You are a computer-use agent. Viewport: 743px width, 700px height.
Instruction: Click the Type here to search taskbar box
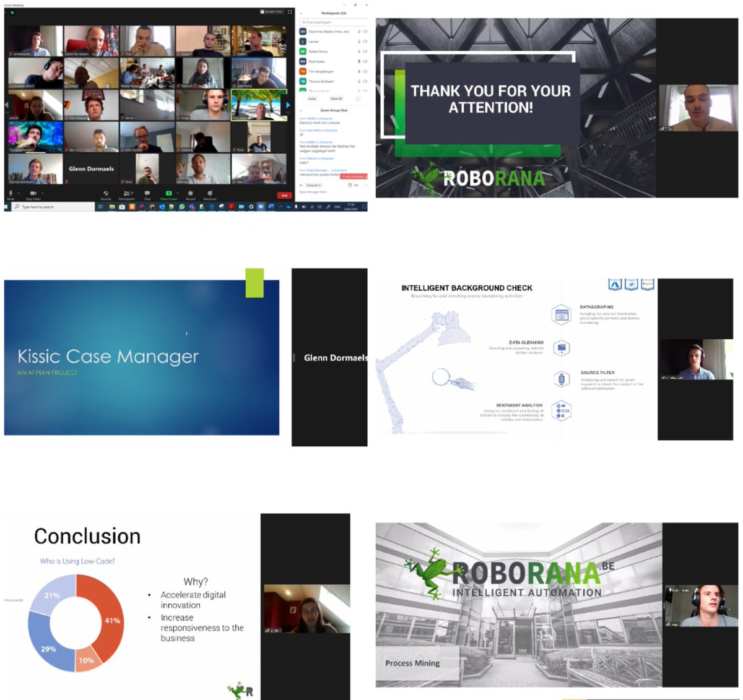tap(53, 207)
